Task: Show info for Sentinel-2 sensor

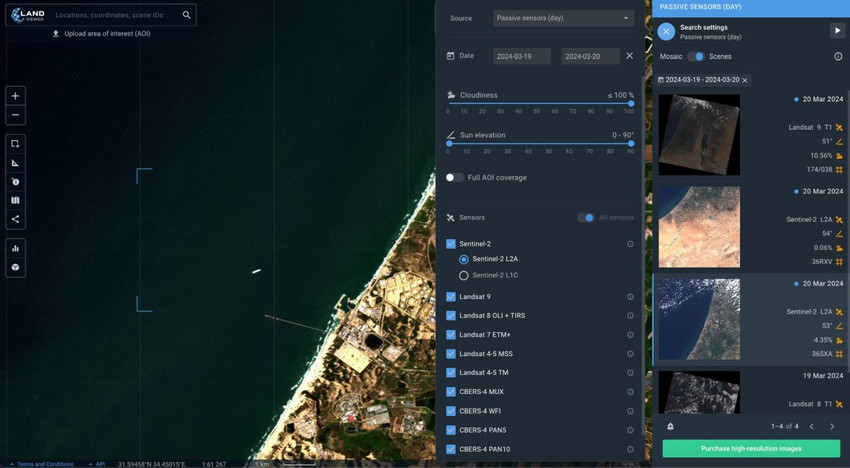Action: click(x=630, y=244)
